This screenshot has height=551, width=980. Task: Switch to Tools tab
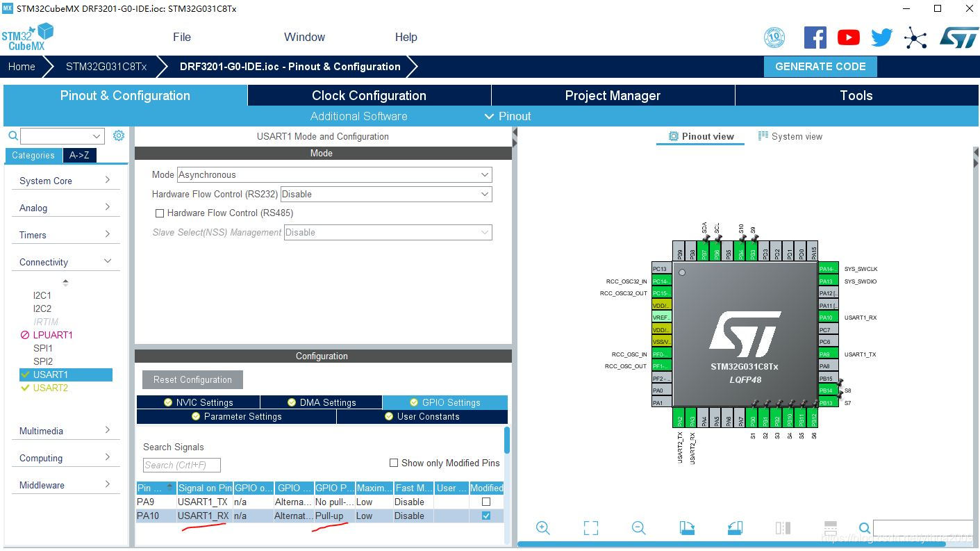tap(856, 96)
